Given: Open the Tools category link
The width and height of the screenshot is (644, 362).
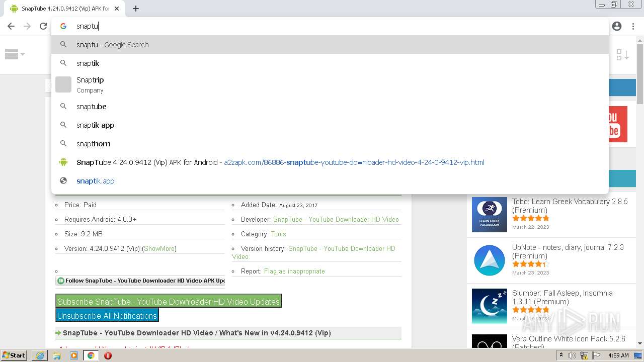Looking at the screenshot, I should click(278, 234).
